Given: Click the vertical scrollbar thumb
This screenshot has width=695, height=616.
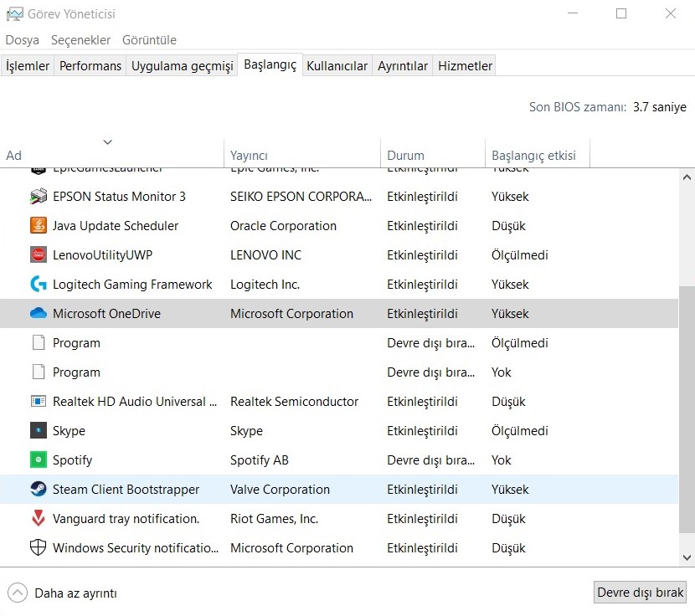Looking at the screenshot, I should tap(687, 410).
